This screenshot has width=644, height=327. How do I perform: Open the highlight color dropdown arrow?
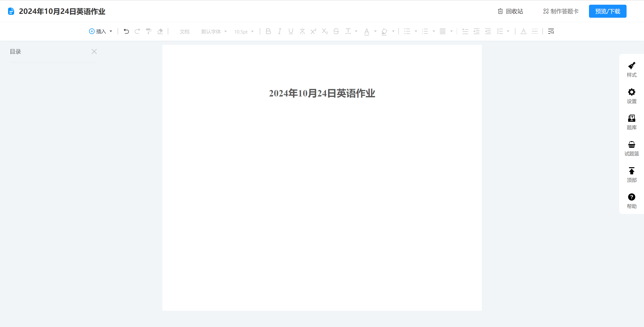[393, 31]
